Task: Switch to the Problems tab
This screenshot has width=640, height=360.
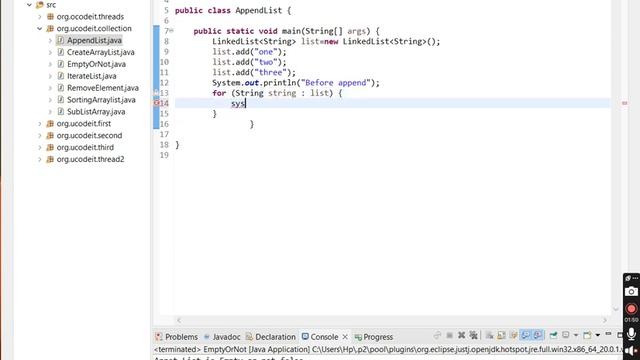Action: coord(176,337)
